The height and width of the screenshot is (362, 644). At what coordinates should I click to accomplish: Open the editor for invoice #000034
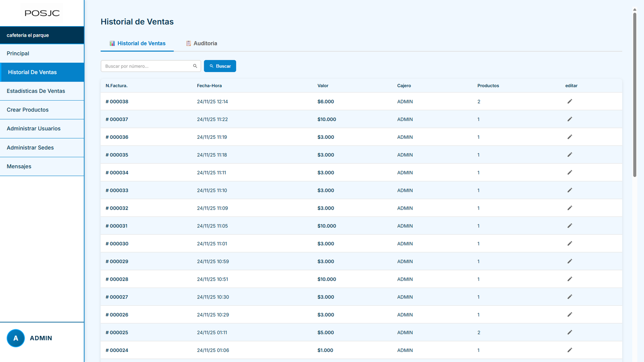click(x=570, y=173)
